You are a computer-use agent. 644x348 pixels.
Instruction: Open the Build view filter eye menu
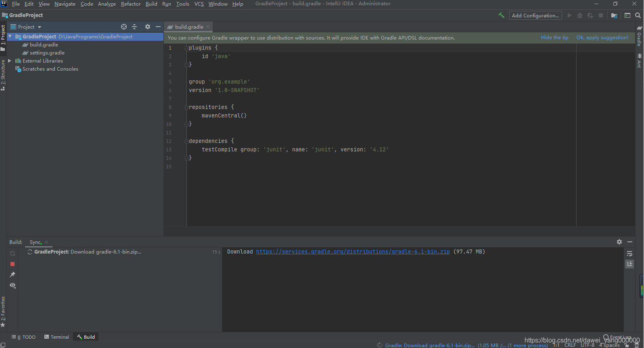(x=13, y=285)
